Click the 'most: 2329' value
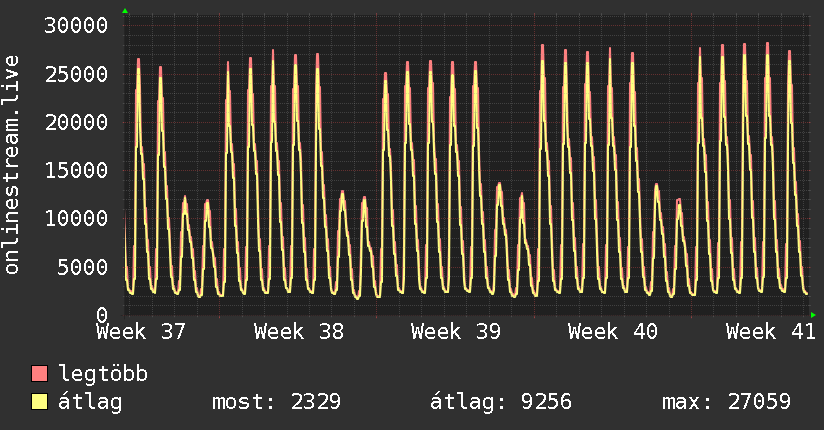This screenshot has height=430, width=824. pos(276,402)
